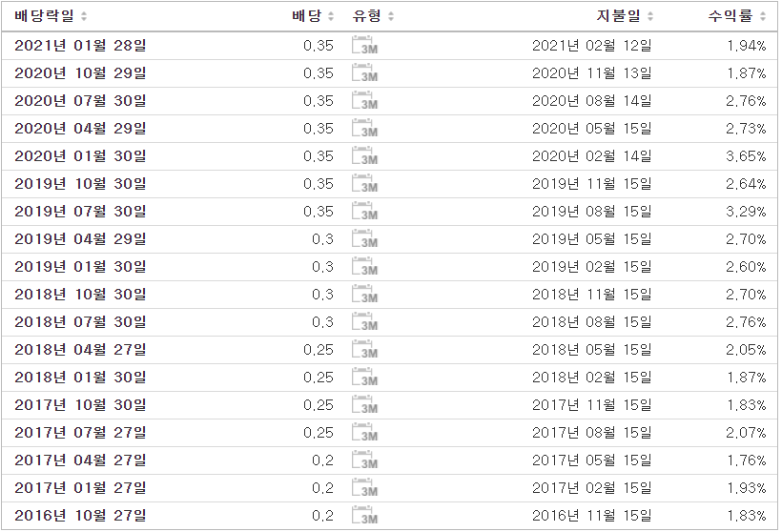Click 3M calendar icon in 2016년 10월 27일 row

tap(364, 516)
